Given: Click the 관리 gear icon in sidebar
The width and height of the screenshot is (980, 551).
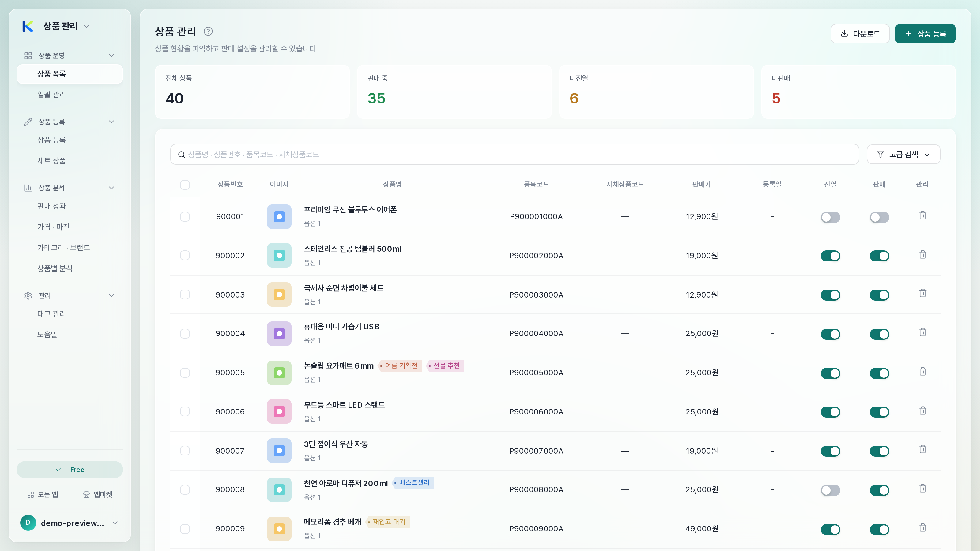Looking at the screenshot, I should 28,295.
